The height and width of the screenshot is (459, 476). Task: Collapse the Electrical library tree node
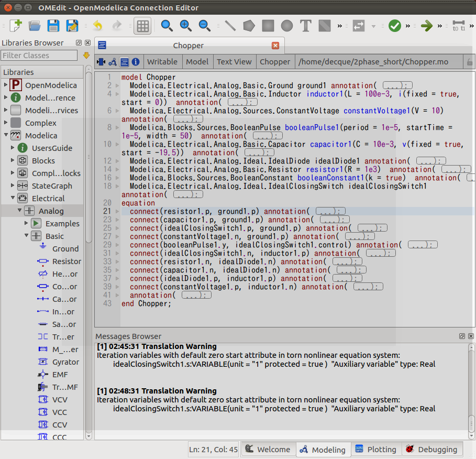(x=13, y=198)
